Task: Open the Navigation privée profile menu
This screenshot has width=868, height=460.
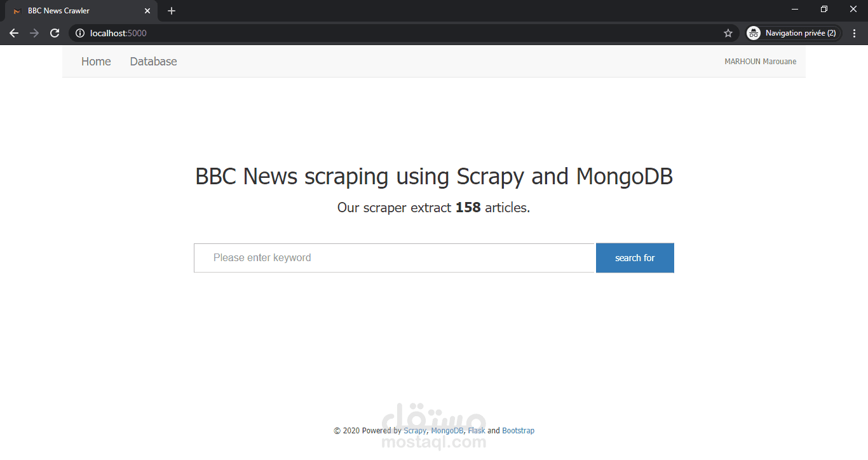Action: pos(792,33)
